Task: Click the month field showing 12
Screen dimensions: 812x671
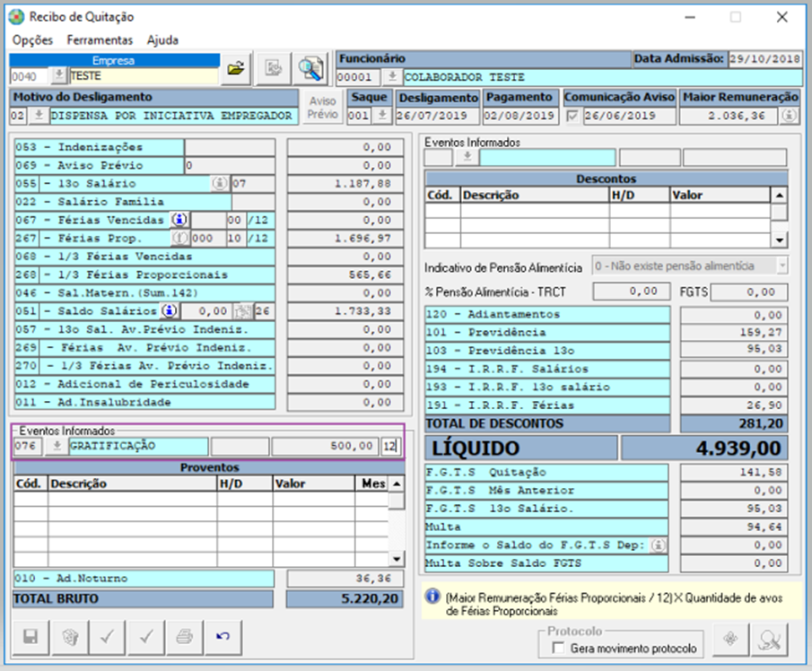Action: tap(391, 447)
